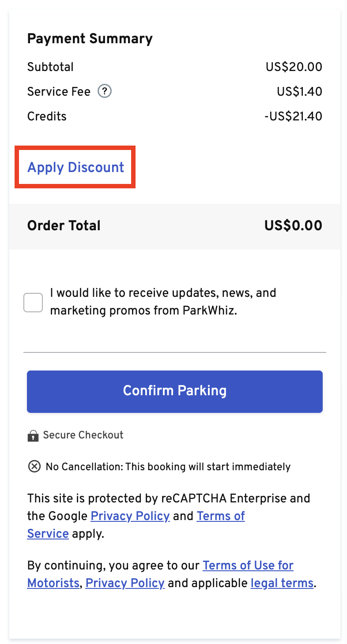Click the Service Fee amount US$1.40
This screenshot has height=644, width=347.
coord(300,92)
